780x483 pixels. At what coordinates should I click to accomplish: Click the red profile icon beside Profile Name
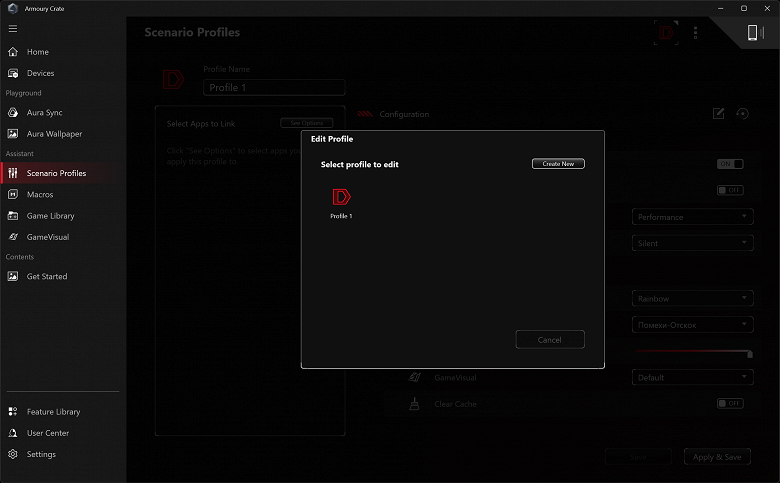(x=174, y=80)
